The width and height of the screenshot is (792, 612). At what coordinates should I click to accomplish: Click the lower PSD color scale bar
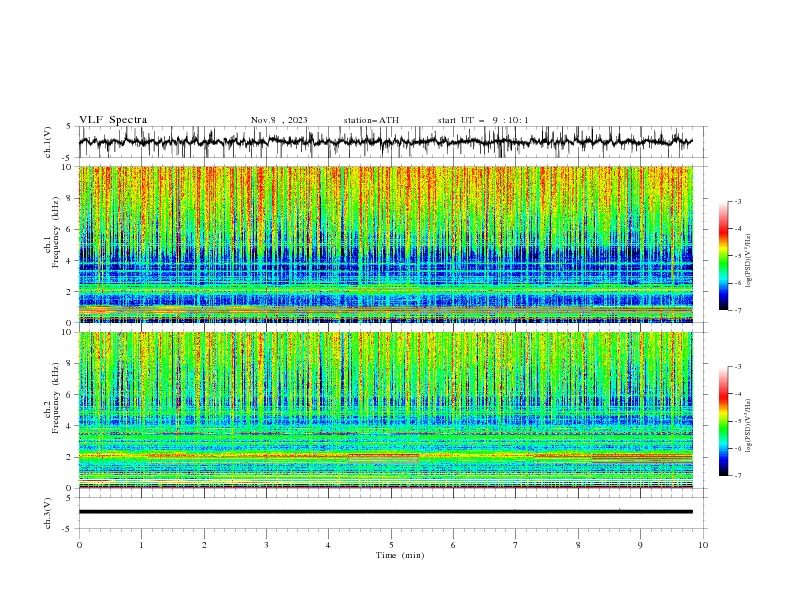(723, 421)
